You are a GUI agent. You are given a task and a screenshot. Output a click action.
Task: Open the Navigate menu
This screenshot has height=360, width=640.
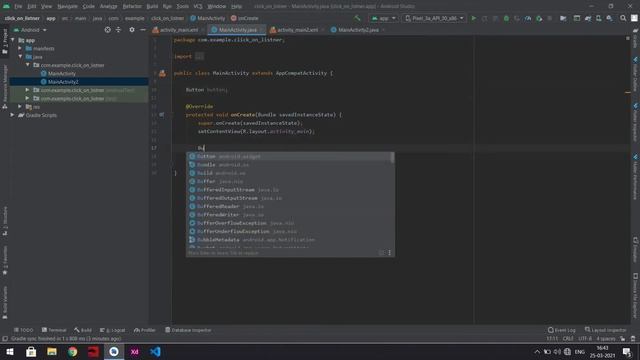click(x=67, y=6)
